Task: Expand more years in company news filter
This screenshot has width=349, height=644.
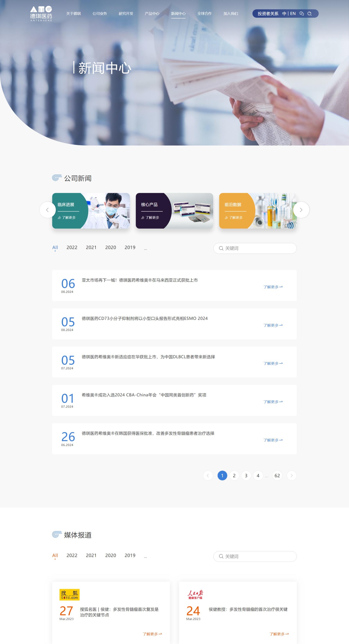Action: coord(145,249)
